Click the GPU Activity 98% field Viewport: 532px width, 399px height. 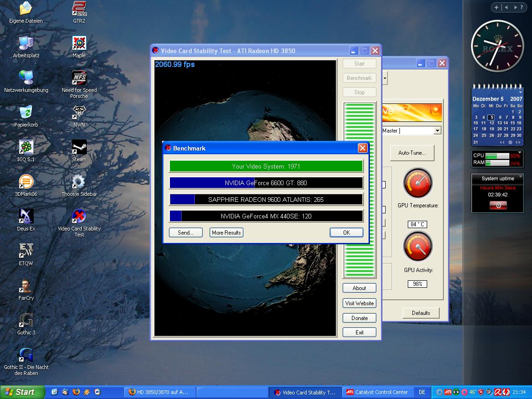(417, 284)
